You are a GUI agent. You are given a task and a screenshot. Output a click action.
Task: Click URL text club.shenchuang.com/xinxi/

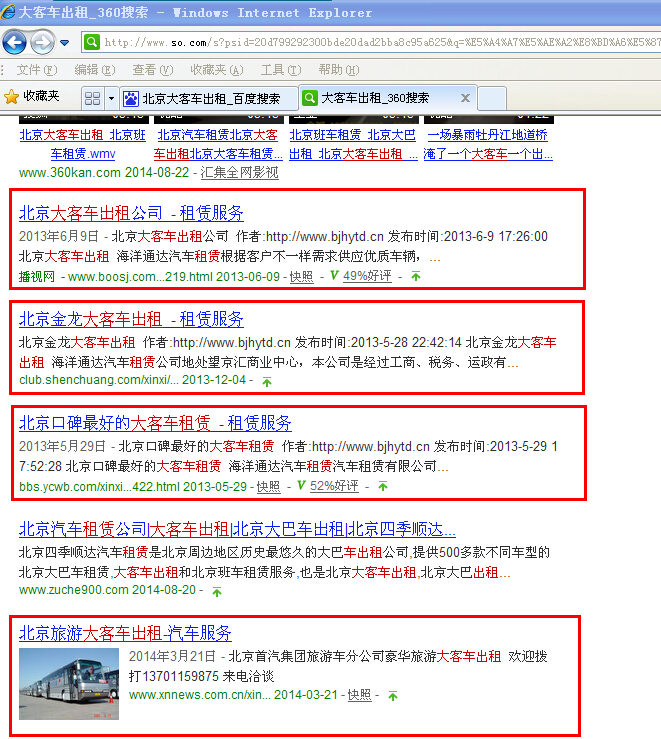coord(99,380)
